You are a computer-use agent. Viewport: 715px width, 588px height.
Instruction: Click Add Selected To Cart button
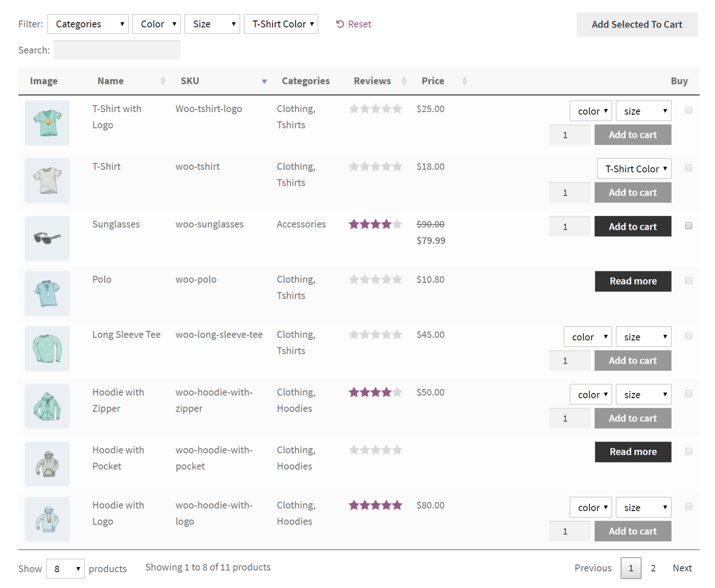tap(637, 25)
